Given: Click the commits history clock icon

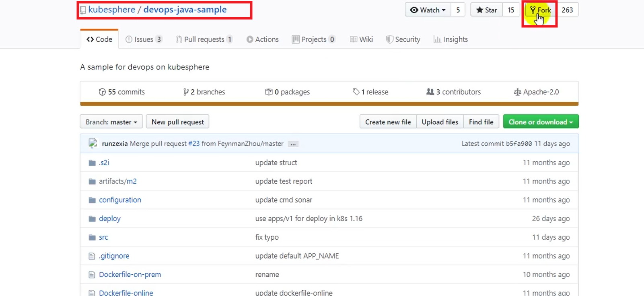Looking at the screenshot, I should (102, 92).
